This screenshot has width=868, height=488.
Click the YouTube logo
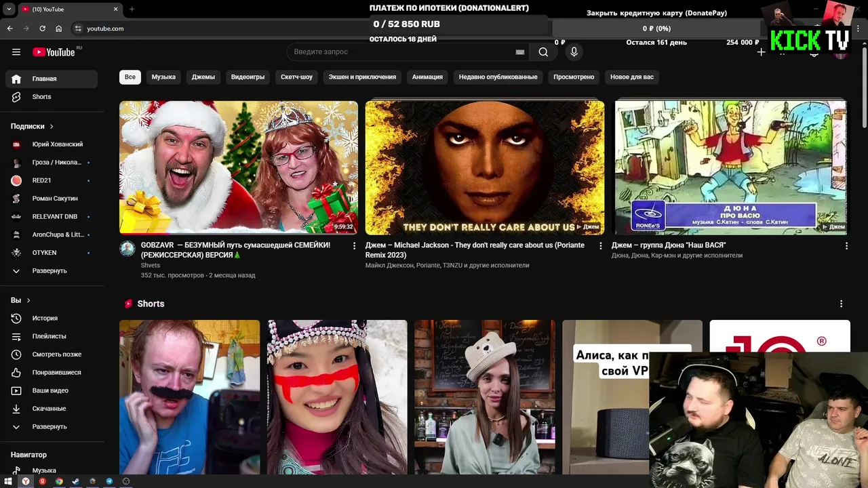pos(54,52)
